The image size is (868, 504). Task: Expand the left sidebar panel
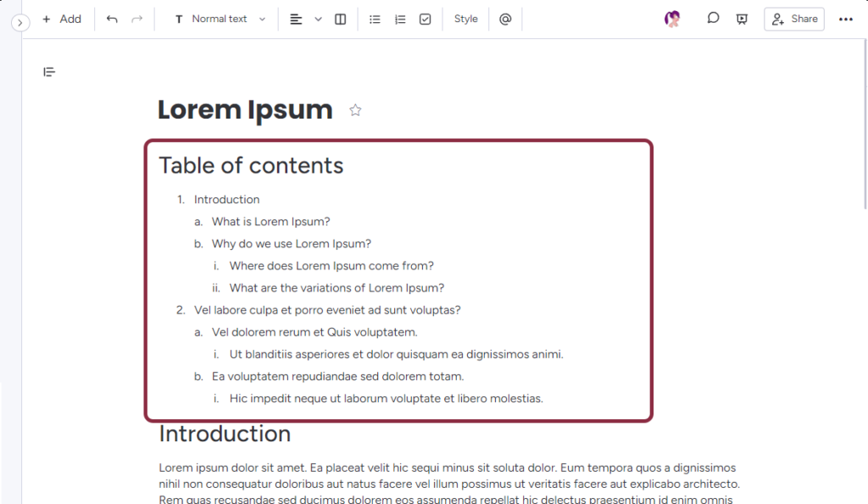(20, 23)
